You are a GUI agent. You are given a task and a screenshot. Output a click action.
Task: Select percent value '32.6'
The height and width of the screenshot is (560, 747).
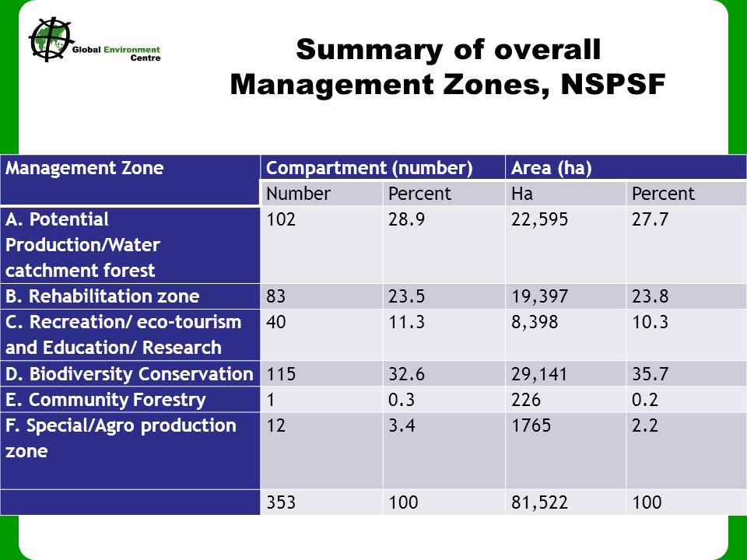(406, 374)
